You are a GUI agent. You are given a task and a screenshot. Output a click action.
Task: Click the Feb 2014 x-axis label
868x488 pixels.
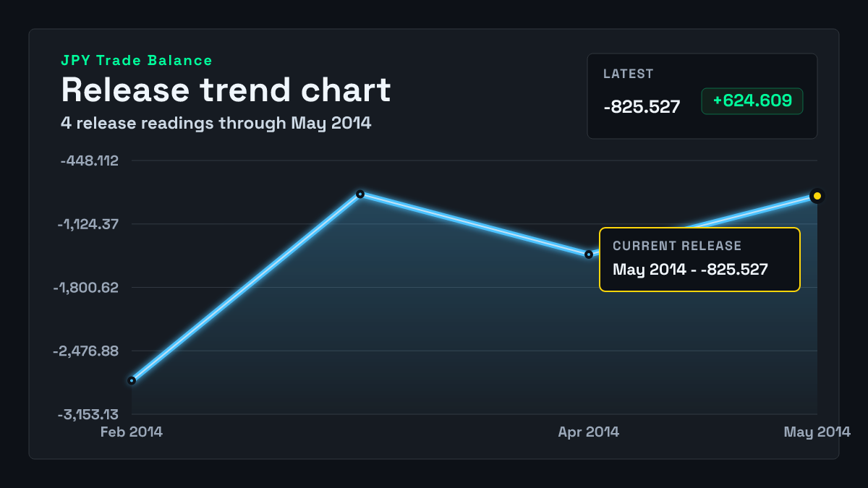point(132,432)
